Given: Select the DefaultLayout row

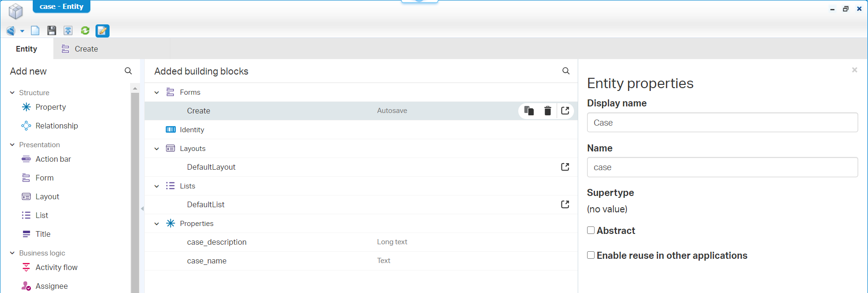Looking at the screenshot, I should pos(361,167).
